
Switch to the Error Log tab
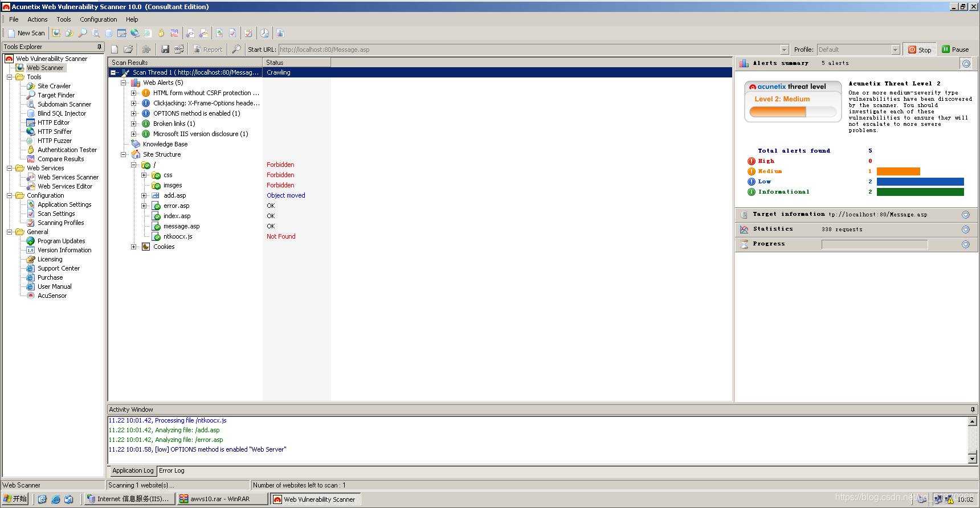pyautogui.click(x=171, y=470)
